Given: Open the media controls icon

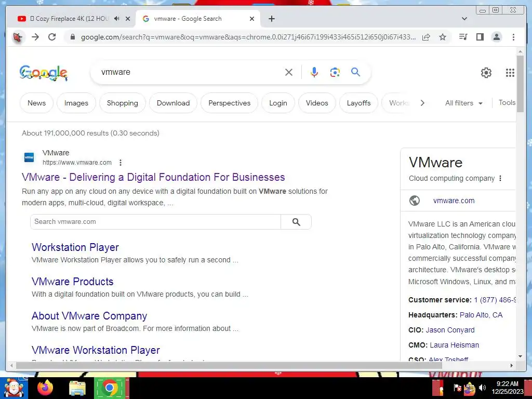Looking at the screenshot, I should 463,37.
